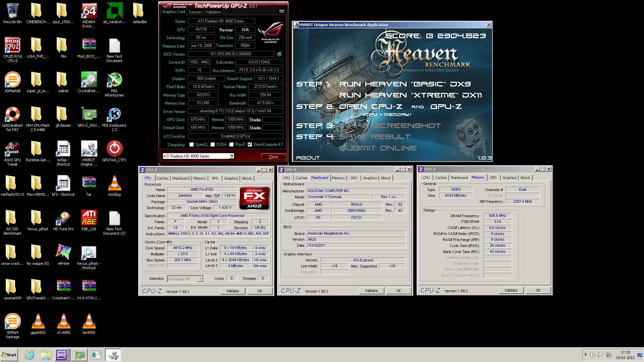Toggle OpenCL checkbox in GPU-Z
This screenshot has height=362, width=644.
(192, 144)
